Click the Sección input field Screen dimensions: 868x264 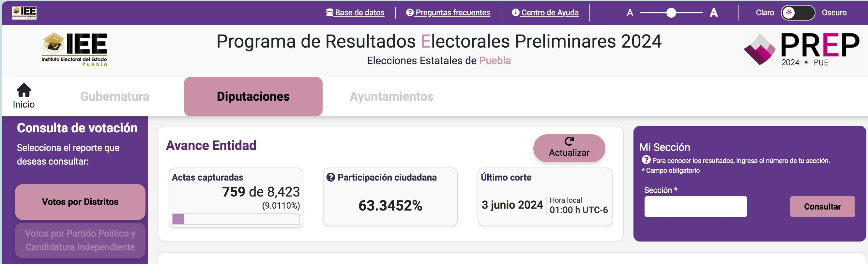click(695, 206)
